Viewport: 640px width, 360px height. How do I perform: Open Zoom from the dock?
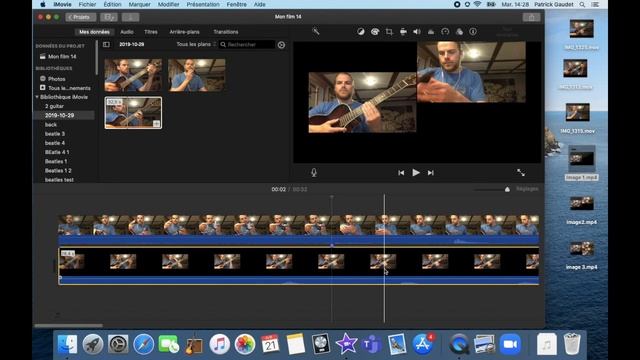(510, 344)
